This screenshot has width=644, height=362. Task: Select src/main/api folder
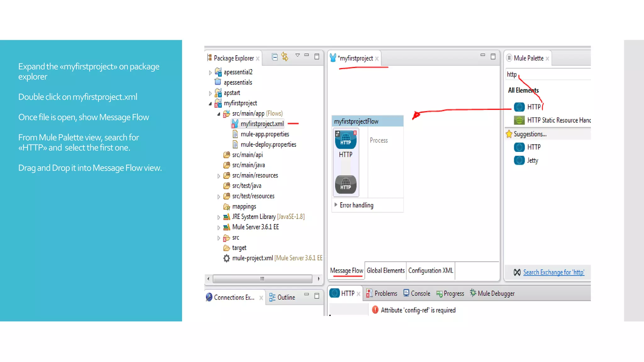tap(247, 155)
